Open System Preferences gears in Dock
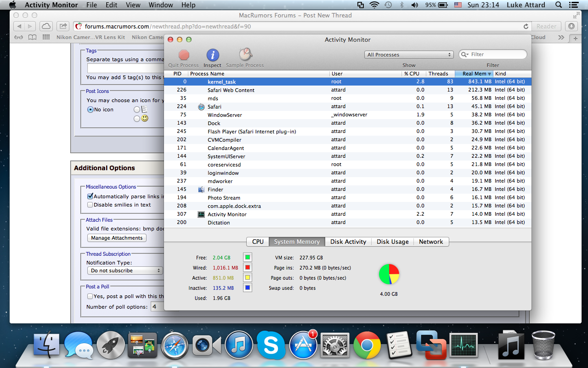This screenshot has height=368, width=588. 335,346
